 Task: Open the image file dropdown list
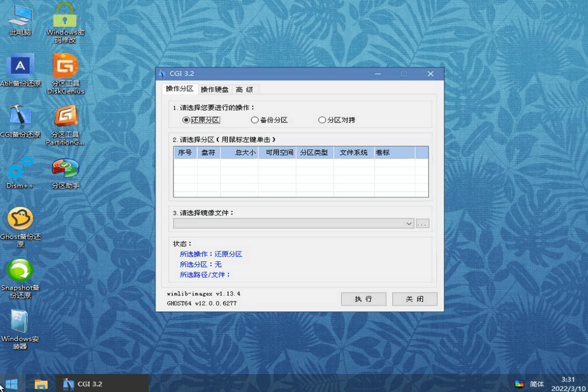pos(409,223)
